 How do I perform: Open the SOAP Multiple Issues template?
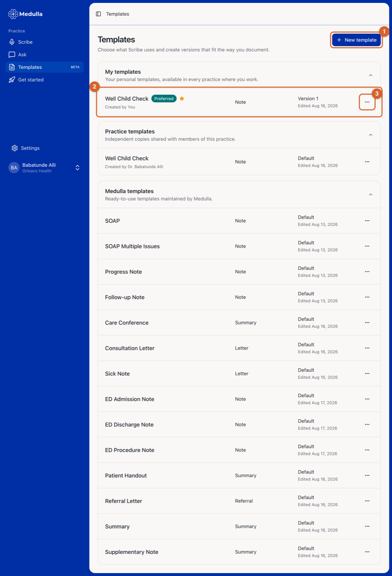[x=239, y=246]
